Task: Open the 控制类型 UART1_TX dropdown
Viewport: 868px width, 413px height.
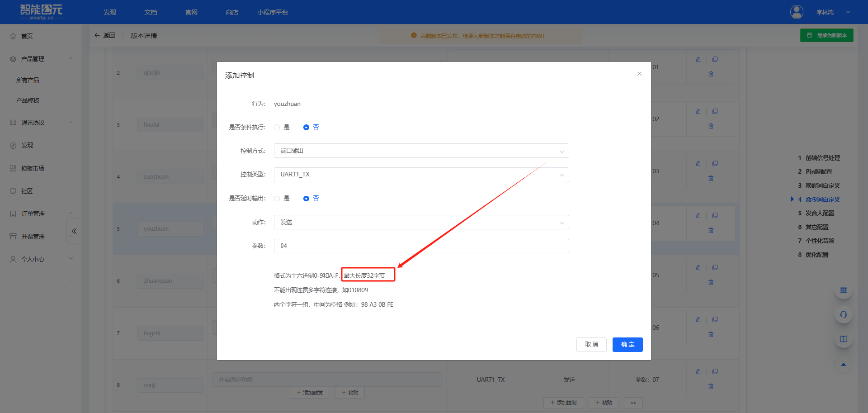Action: [421, 175]
